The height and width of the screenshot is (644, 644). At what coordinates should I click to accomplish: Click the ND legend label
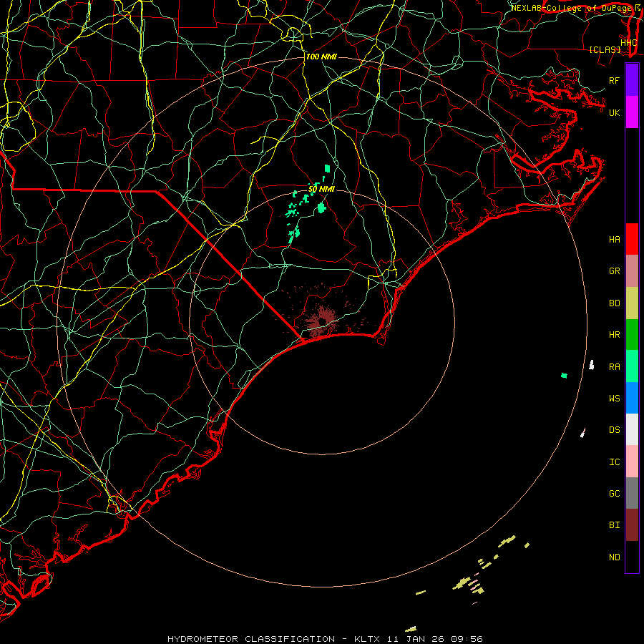(615, 557)
